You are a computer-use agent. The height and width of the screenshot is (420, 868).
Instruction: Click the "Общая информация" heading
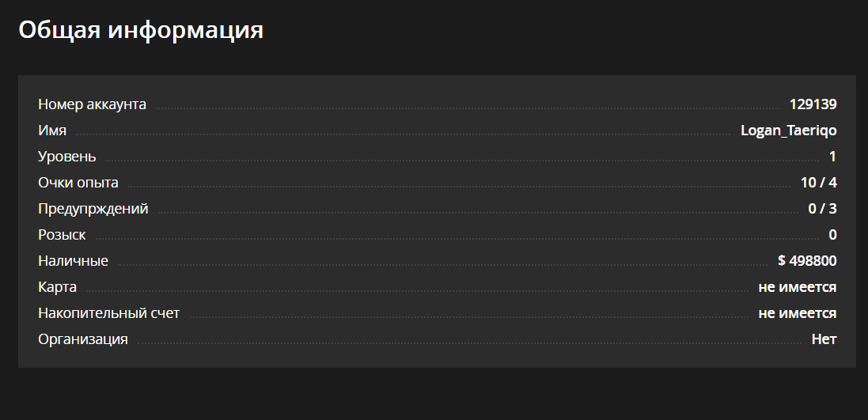click(x=141, y=30)
